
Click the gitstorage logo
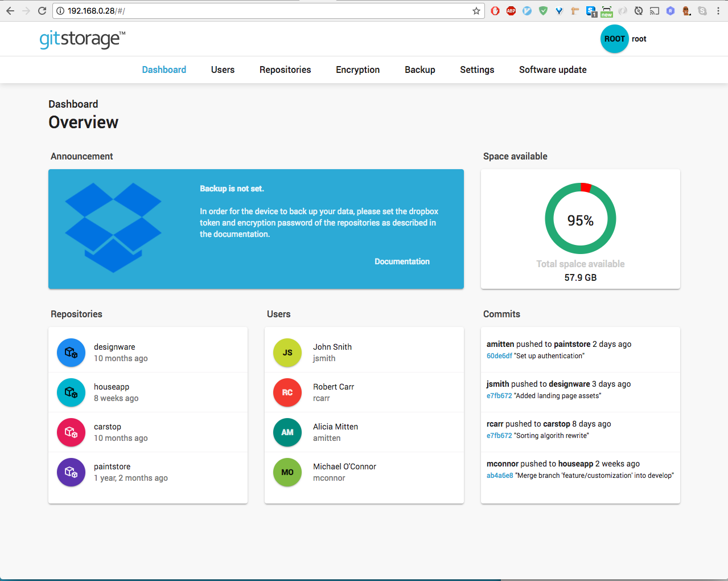(80, 39)
